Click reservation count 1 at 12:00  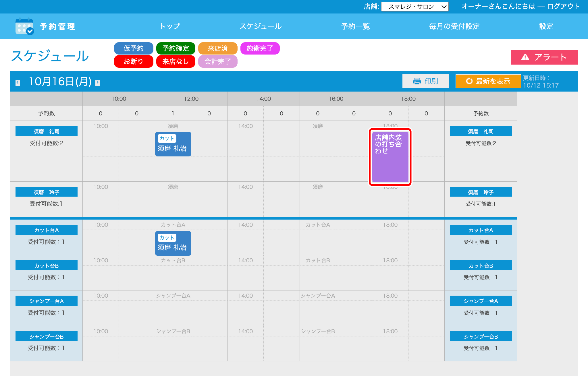pyautogui.click(x=173, y=113)
